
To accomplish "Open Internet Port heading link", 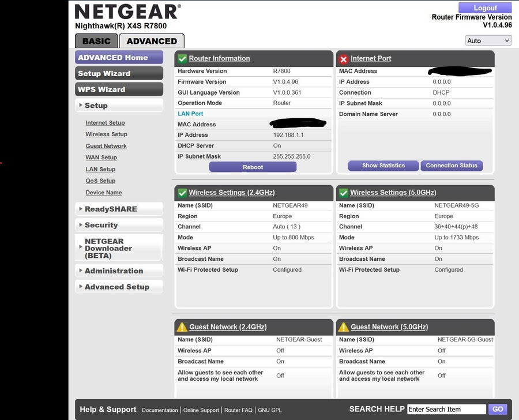I will [371, 58].
